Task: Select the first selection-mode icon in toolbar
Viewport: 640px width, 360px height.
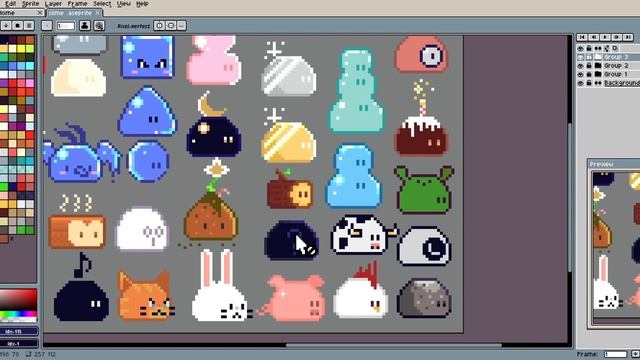Action: [6, 26]
